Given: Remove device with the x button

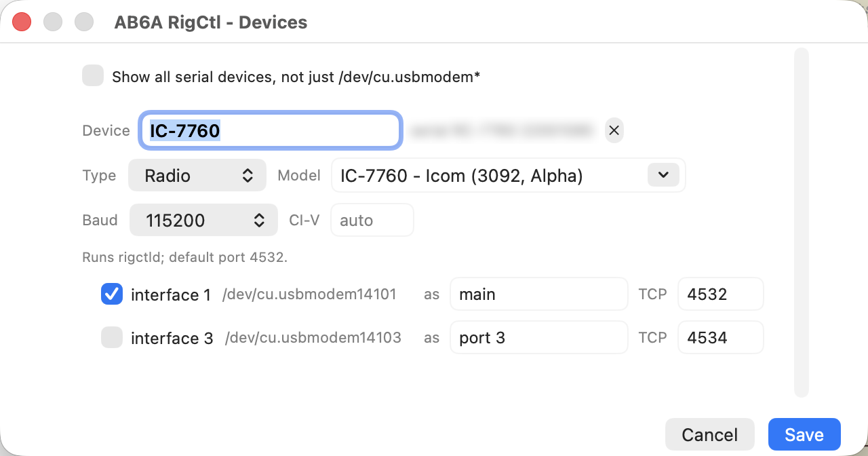Looking at the screenshot, I should (x=614, y=130).
